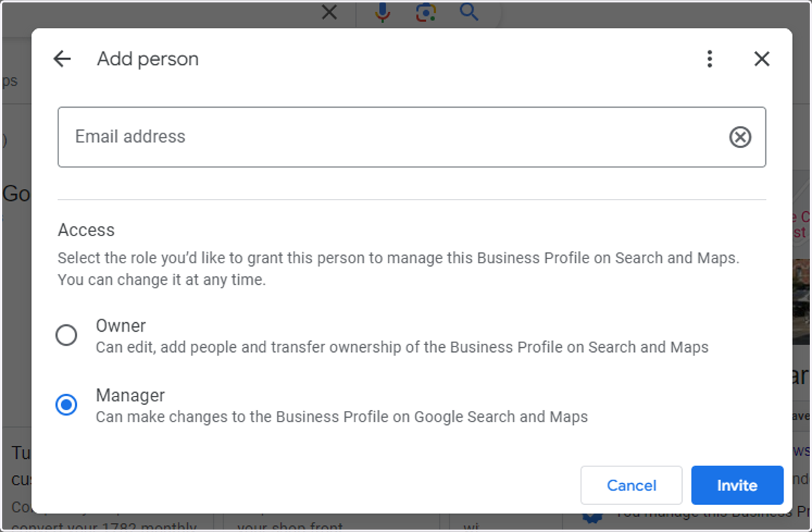Close the Add person dialog
This screenshot has height=532, width=812.
pos(762,59)
